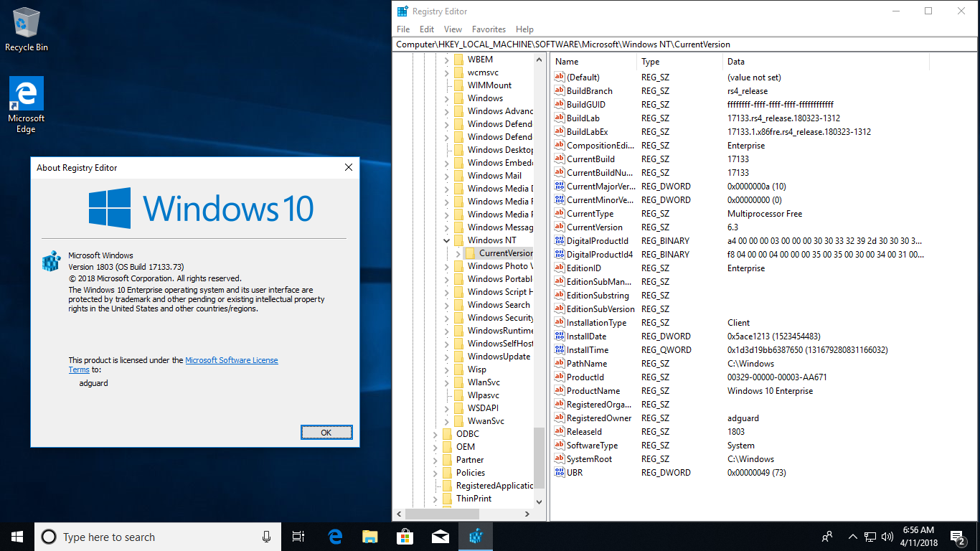Click the ProductName string value icon

pos(560,391)
